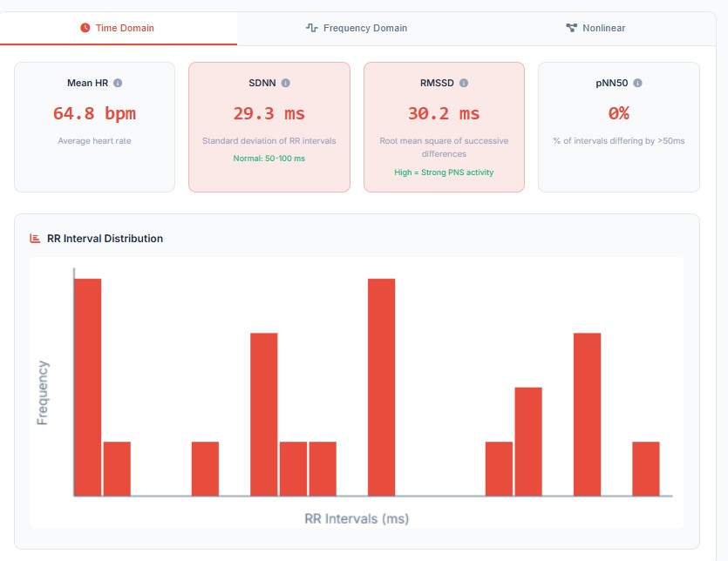Image resolution: width=728 pixels, height=561 pixels.
Task: Select the 64.8 bpm Mean HR value
Action: pos(94,113)
